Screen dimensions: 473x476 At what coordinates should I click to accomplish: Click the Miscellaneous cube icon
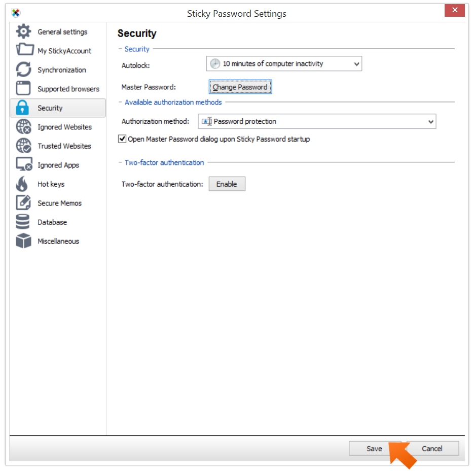tap(23, 241)
